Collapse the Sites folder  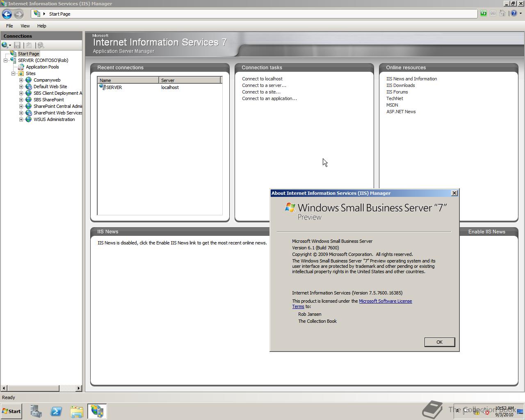coord(14,73)
